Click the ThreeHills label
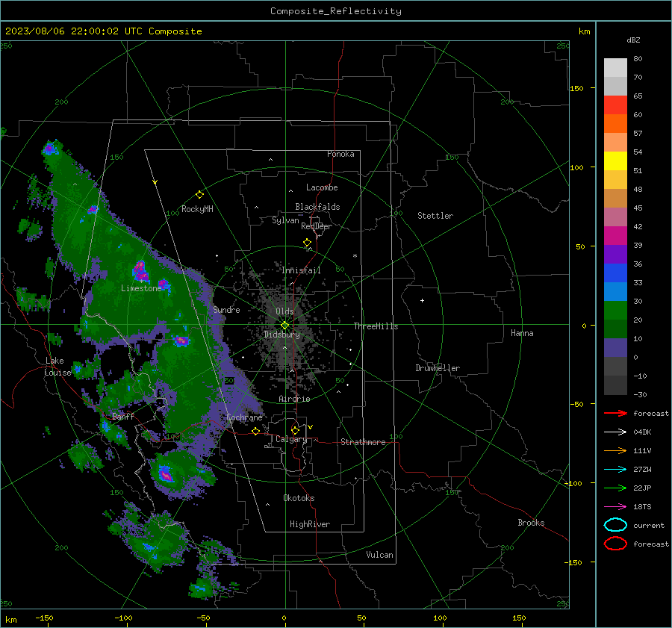 pyautogui.click(x=376, y=326)
